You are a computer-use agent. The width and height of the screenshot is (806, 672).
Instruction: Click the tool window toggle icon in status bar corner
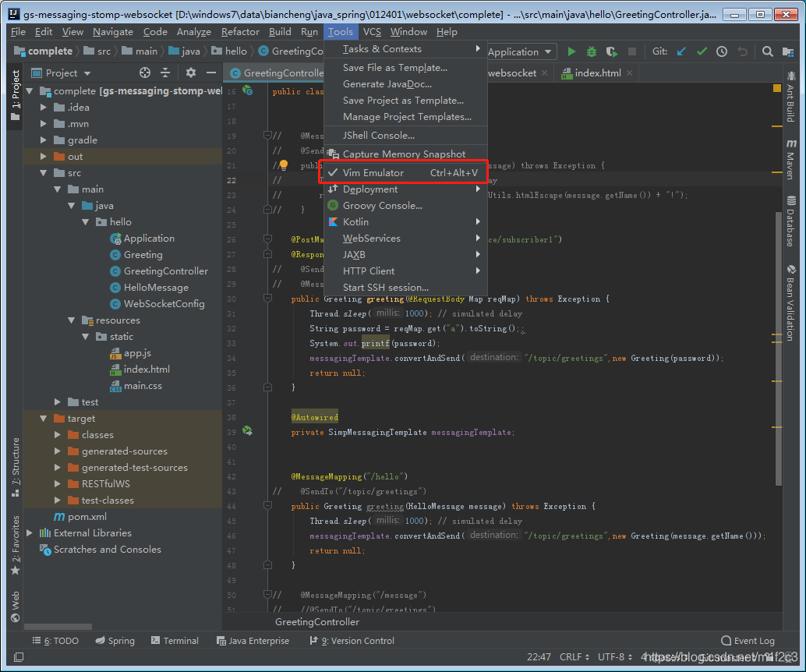pos(19,656)
